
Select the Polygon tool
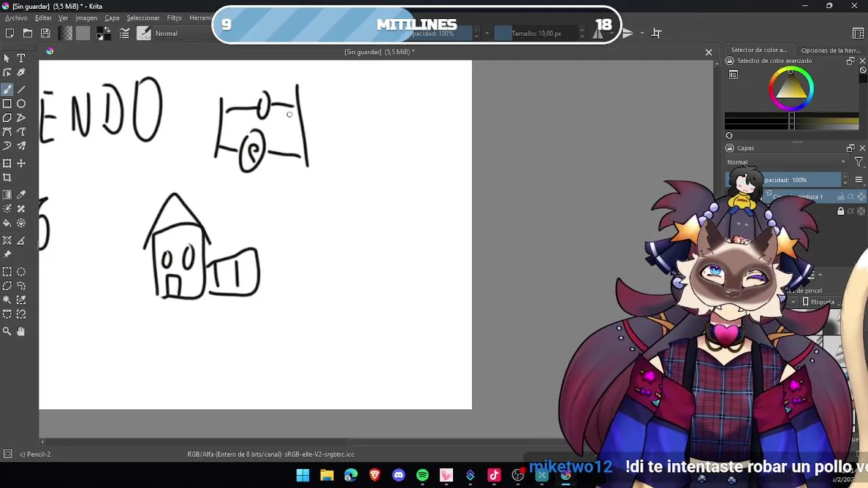(7, 118)
